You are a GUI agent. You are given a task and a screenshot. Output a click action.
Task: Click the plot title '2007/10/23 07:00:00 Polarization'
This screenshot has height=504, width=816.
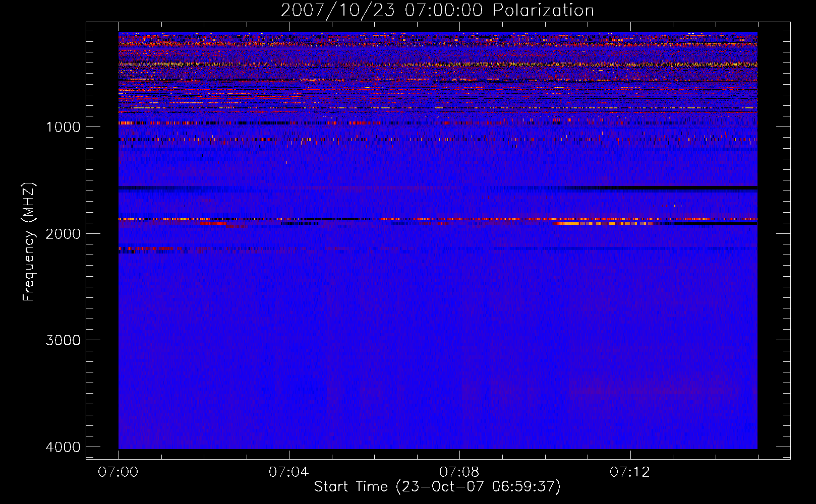click(x=437, y=10)
